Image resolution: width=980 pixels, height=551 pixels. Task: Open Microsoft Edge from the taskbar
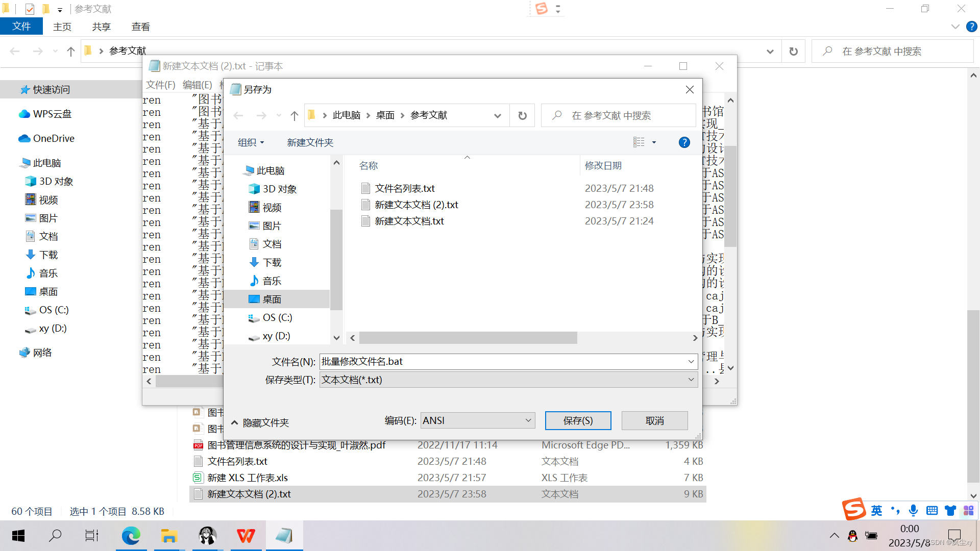(131, 536)
